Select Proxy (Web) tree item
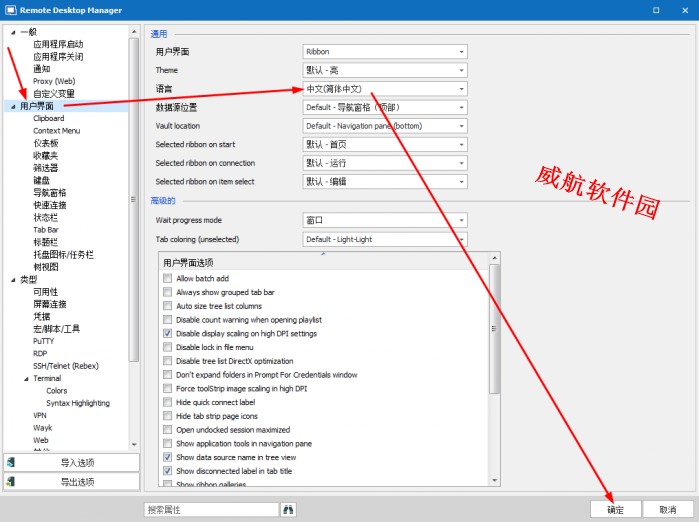 point(54,81)
